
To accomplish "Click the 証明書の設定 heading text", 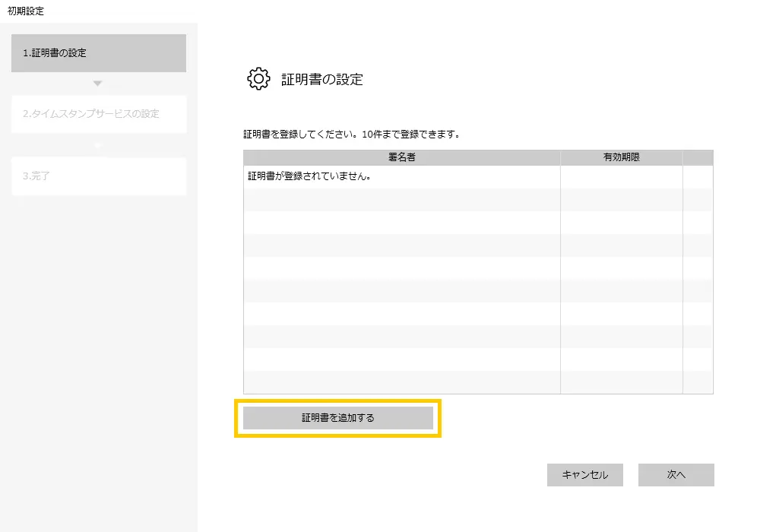I will tap(322, 79).
